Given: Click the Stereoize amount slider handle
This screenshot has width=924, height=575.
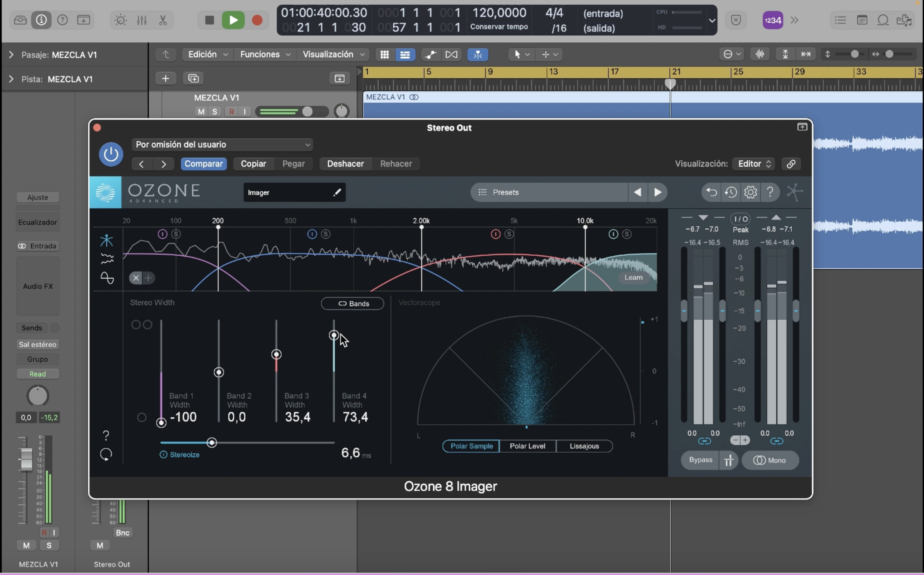Looking at the screenshot, I should pyautogui.click(x=212, y=443).
